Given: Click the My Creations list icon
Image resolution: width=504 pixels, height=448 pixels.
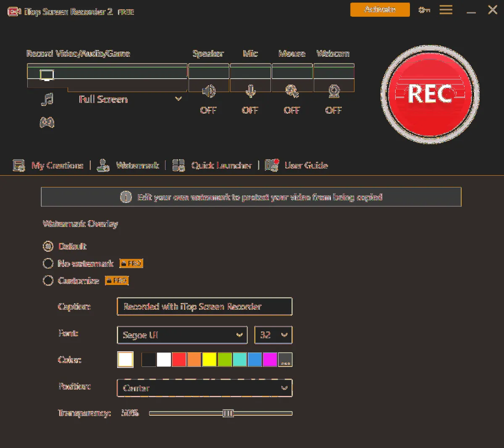Looking at the screenshot, I should [x=19, y=166].
